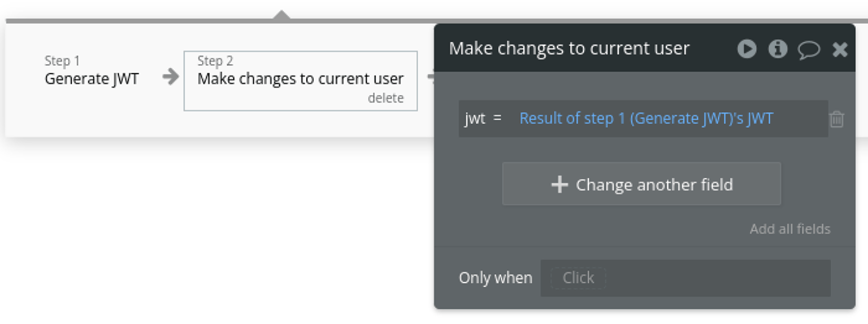This screenshot has height=324, width=868.
Task: Click empty area of the Only when field
Action: (x=718, y=278)
